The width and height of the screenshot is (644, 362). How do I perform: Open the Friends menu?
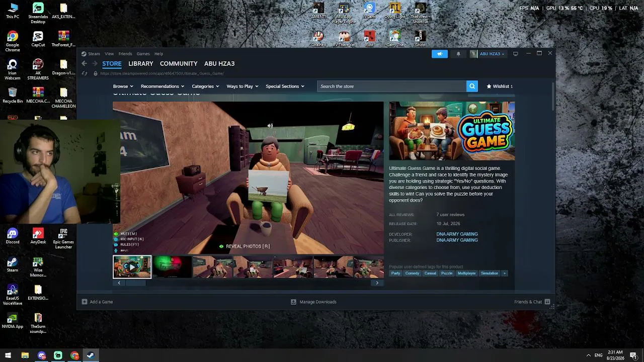(125, 54)
